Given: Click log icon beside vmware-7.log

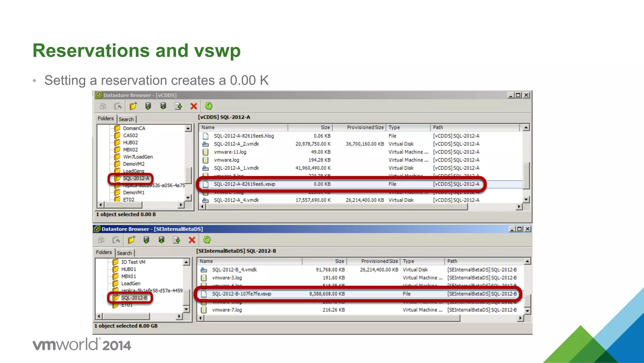Looking at the screenshot, I should [204, 310].
